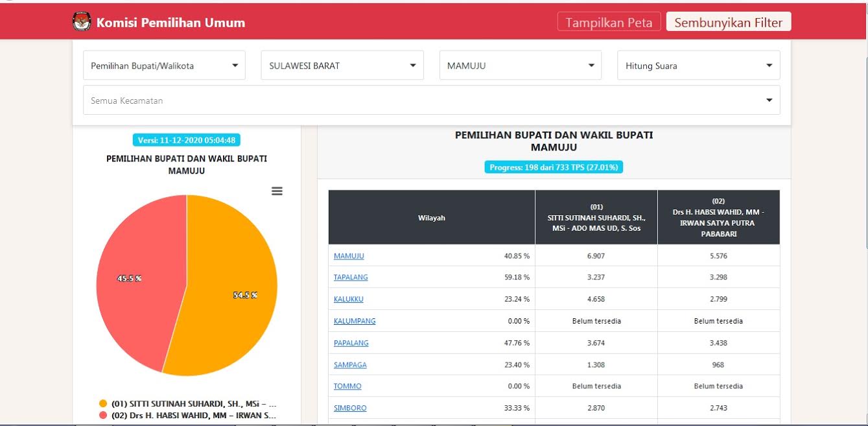
Task: Open the MAMUJU regency dropdown
Action: 520,65
